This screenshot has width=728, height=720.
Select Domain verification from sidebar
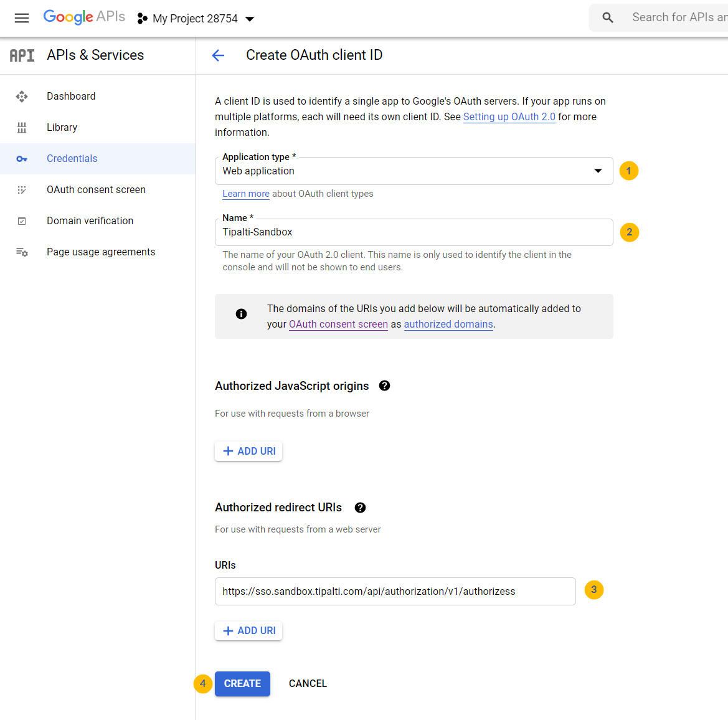[90, 220]
